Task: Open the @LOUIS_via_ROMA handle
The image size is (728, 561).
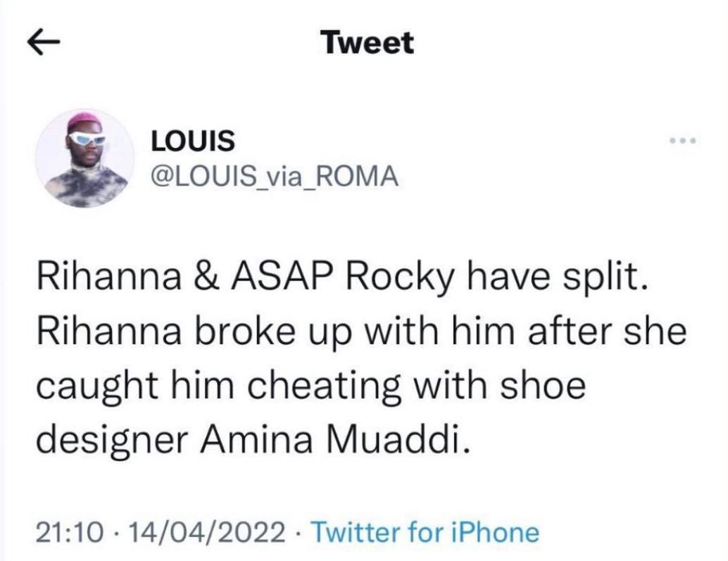Action: click(275, 176)
